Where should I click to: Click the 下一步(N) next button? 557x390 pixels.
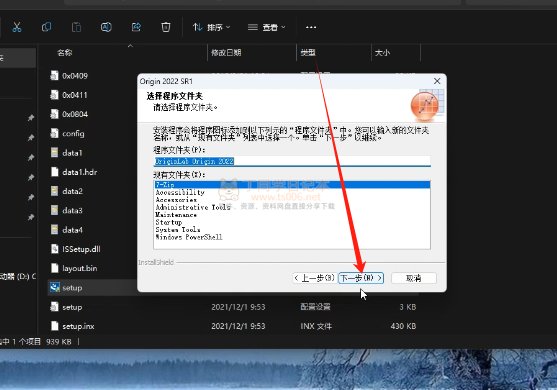(361, 278)
